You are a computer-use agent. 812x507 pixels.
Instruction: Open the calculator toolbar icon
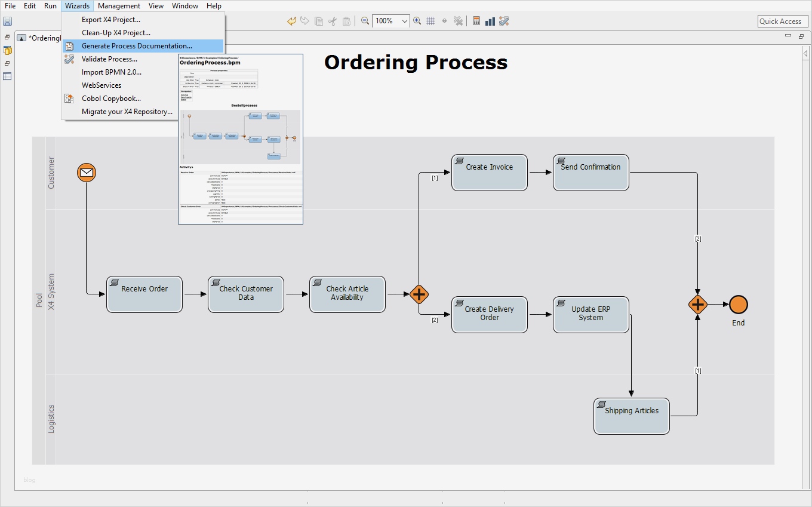(x=476, y=21)
